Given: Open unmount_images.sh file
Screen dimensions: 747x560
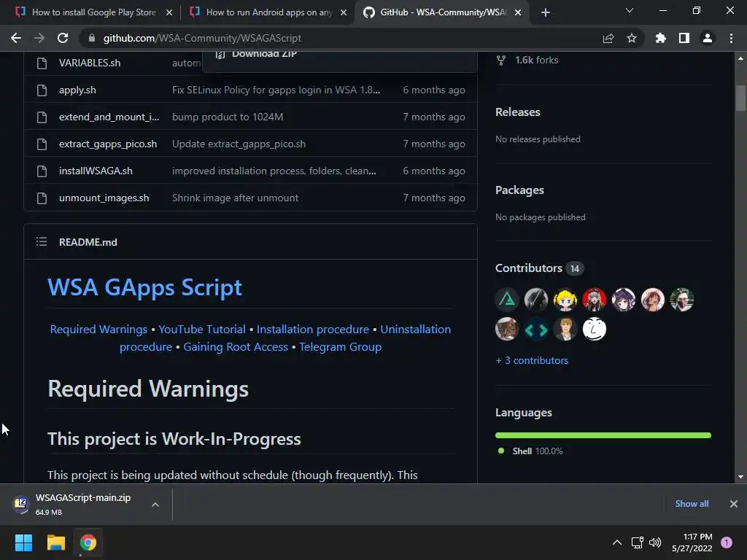Looking at the screenshot, I should tap(104, 198).
